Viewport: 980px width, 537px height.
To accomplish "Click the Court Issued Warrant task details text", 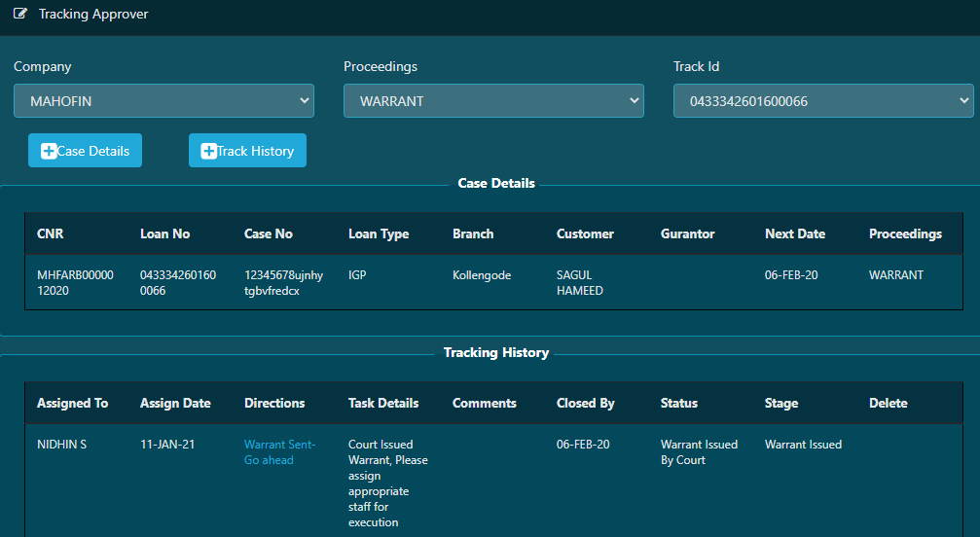I will (388, 483).
